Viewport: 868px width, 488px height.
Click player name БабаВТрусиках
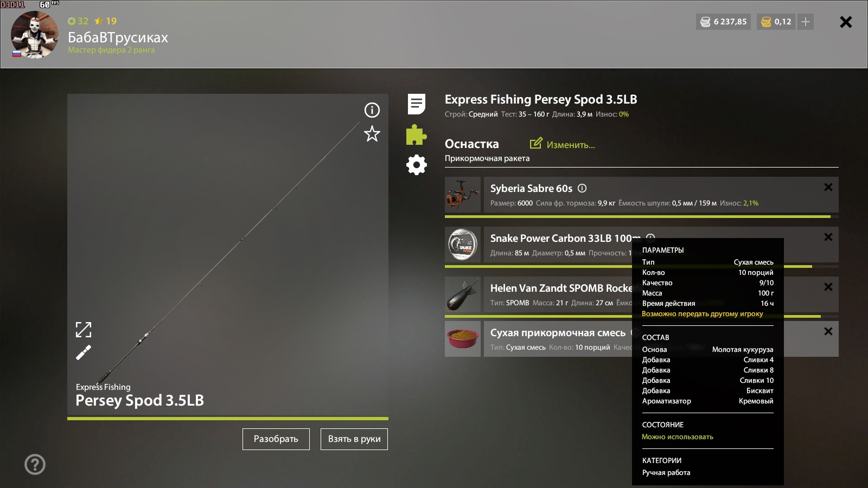118,37
